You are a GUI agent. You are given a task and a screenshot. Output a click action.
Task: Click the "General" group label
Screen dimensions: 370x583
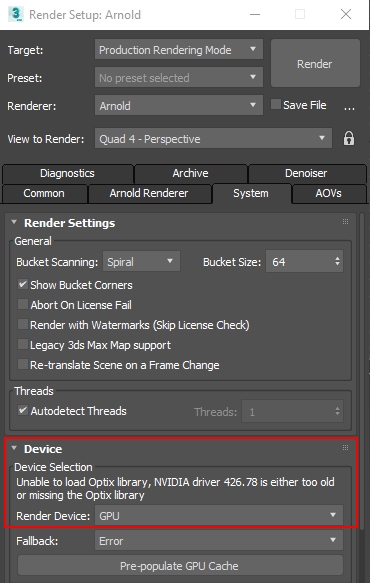coord(33,241)
